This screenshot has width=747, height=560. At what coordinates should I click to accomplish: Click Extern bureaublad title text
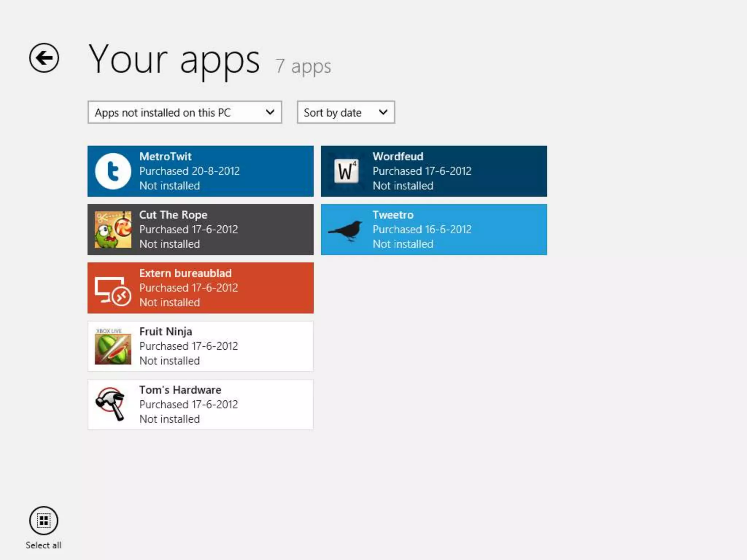[185, 273]
